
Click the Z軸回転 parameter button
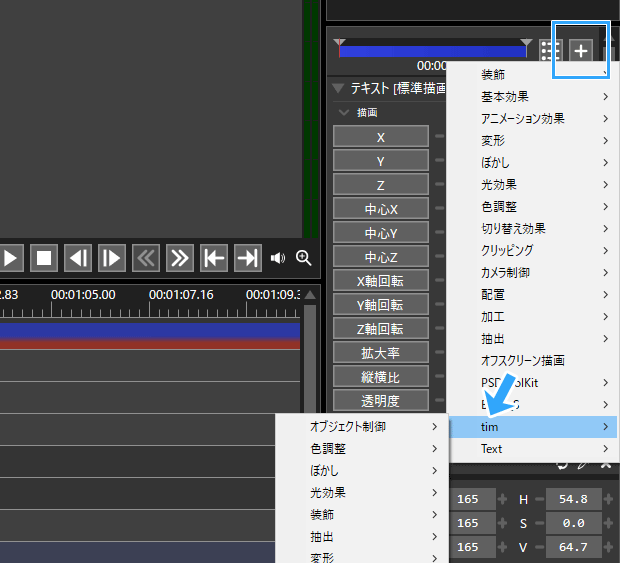click(381, 329)
